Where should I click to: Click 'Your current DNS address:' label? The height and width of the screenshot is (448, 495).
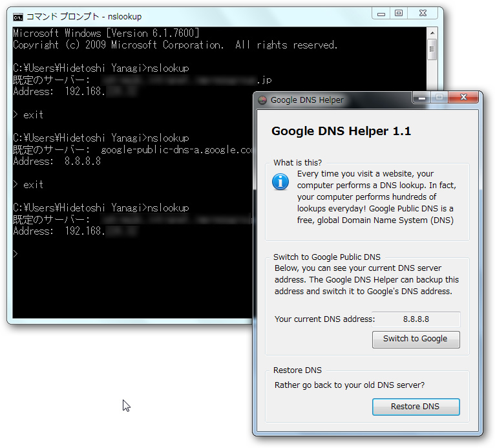pyautogui.click(x=324, y=319)
